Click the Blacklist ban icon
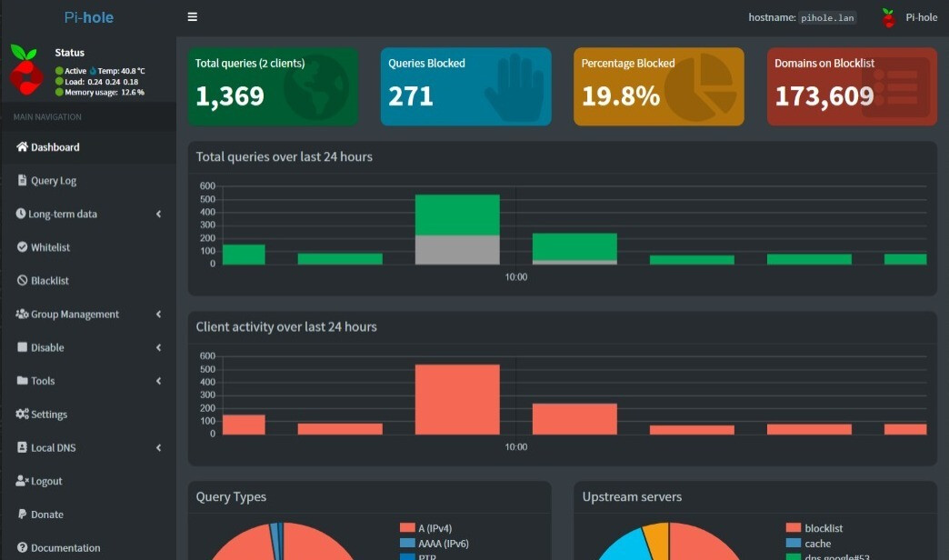Viewport: 949px width, 560px height. coord(22,280)
